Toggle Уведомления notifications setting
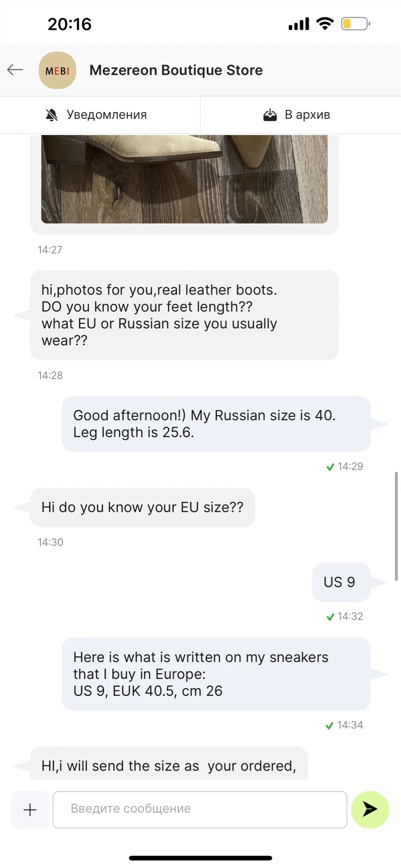 [x=100, y=115]
